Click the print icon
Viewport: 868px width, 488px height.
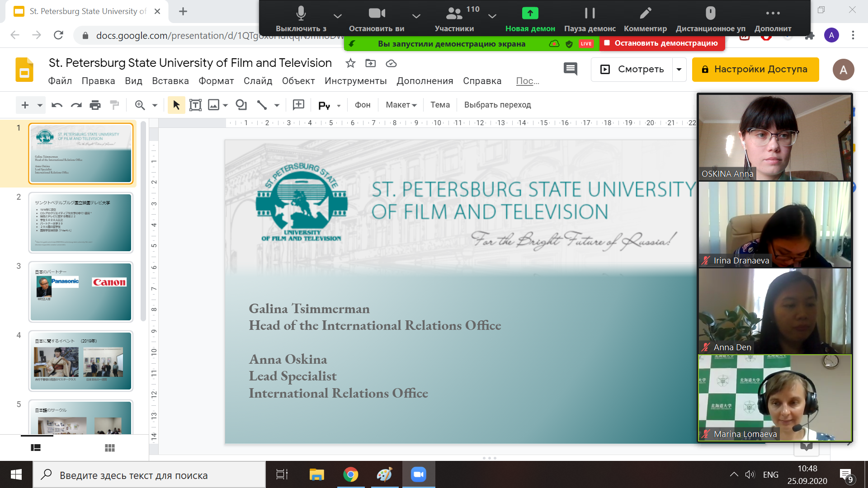click(95, 105)
